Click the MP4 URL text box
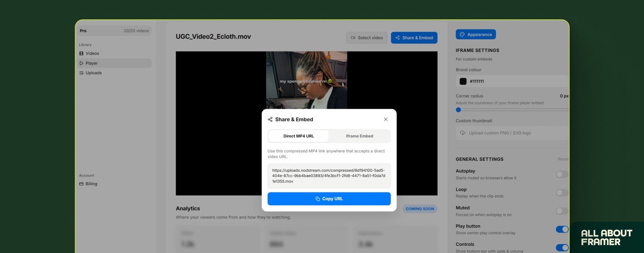 [x=329, y=176]
